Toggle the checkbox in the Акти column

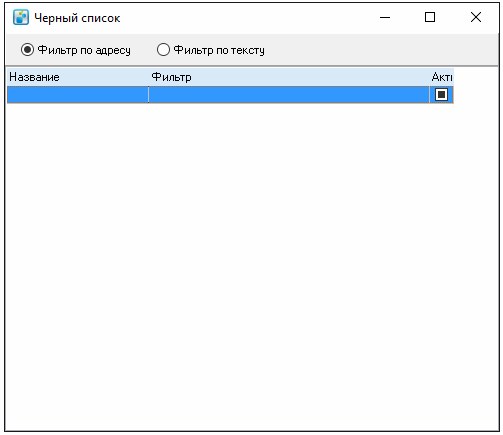click(x=441, y=95)
